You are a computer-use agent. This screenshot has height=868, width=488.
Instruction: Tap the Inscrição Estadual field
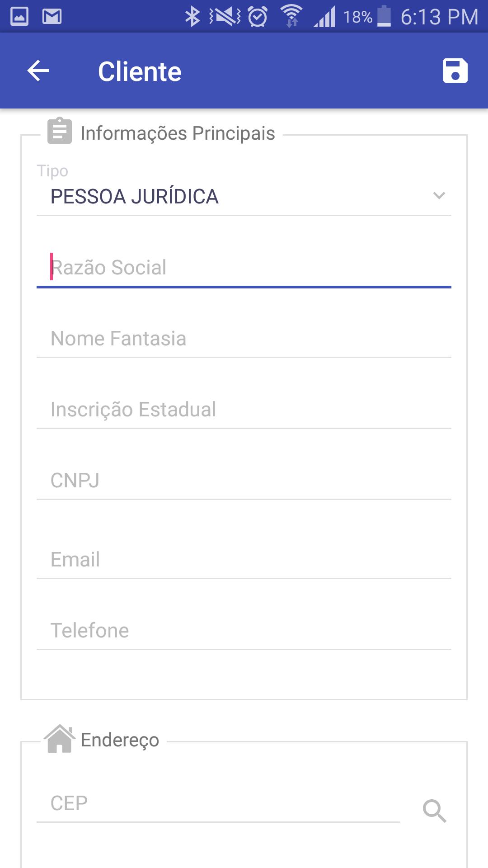244,410
